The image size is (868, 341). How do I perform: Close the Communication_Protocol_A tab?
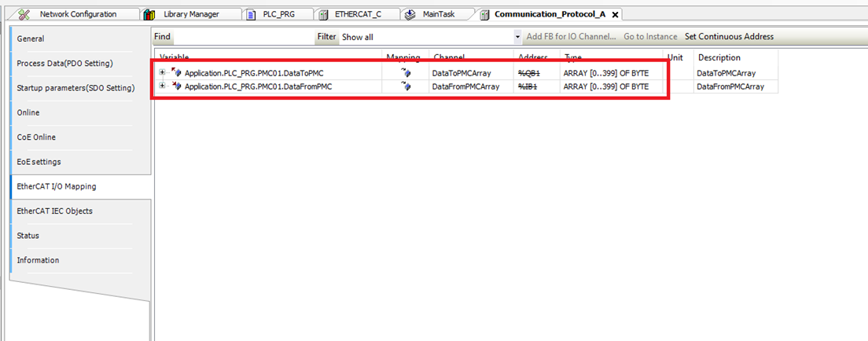(615, 14)
